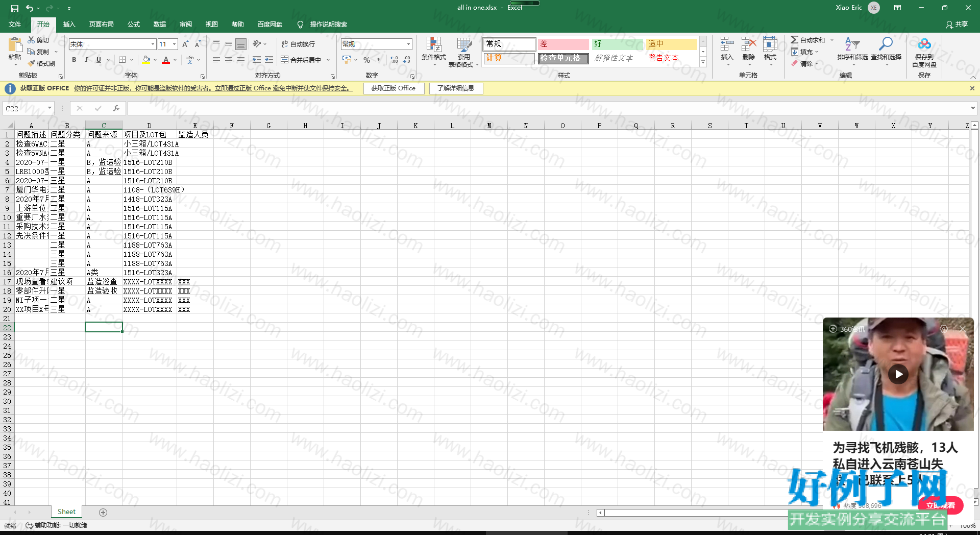Toggle Underline formatting
The image size is (980, 535).
[99, 60]
